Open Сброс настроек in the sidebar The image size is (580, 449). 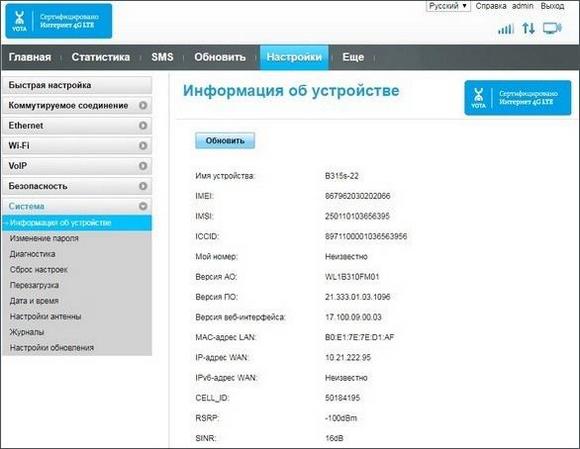[38, 270]
